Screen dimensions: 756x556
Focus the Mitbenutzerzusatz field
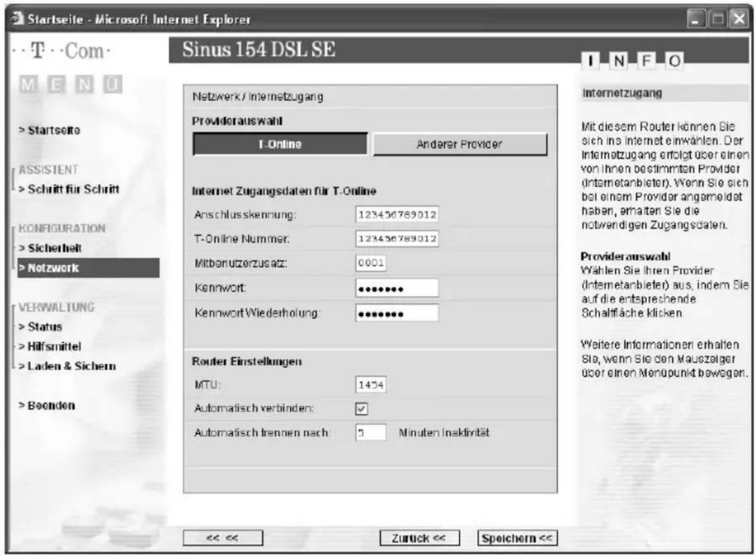tap(371, 264)
